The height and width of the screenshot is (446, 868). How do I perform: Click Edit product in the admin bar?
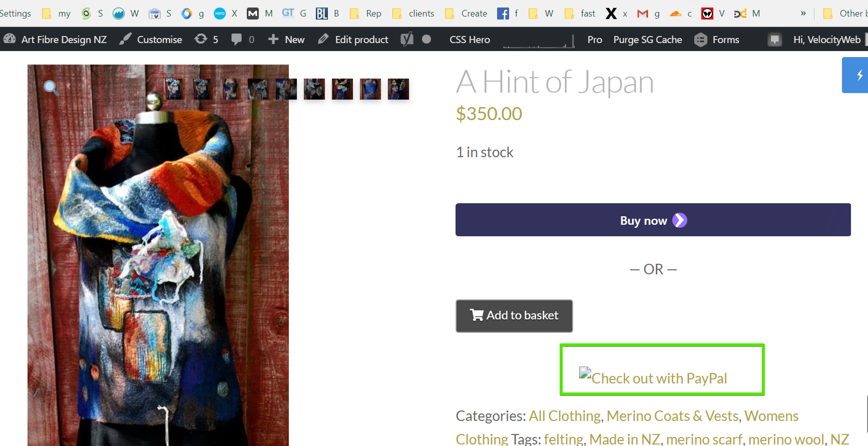(353, 40)
